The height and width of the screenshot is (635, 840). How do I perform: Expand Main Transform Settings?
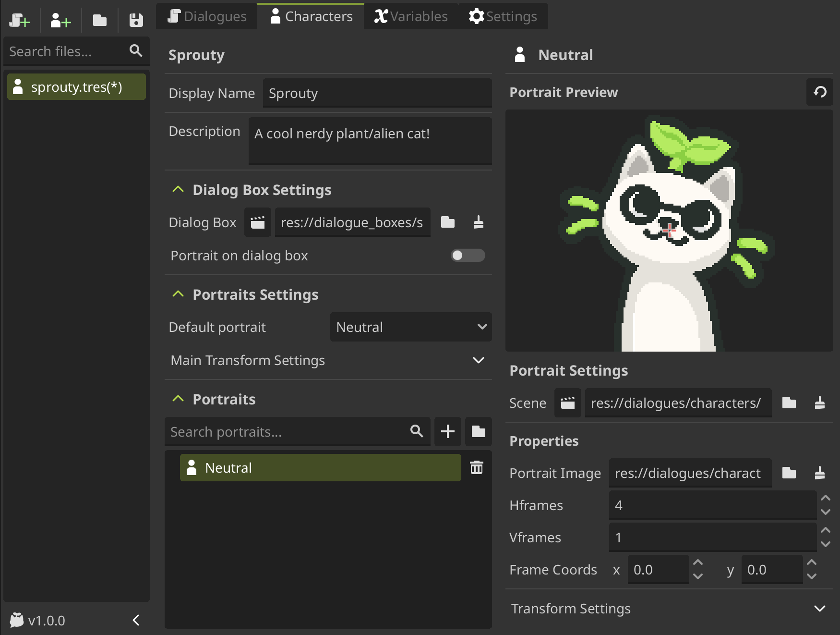pos(478,360)
